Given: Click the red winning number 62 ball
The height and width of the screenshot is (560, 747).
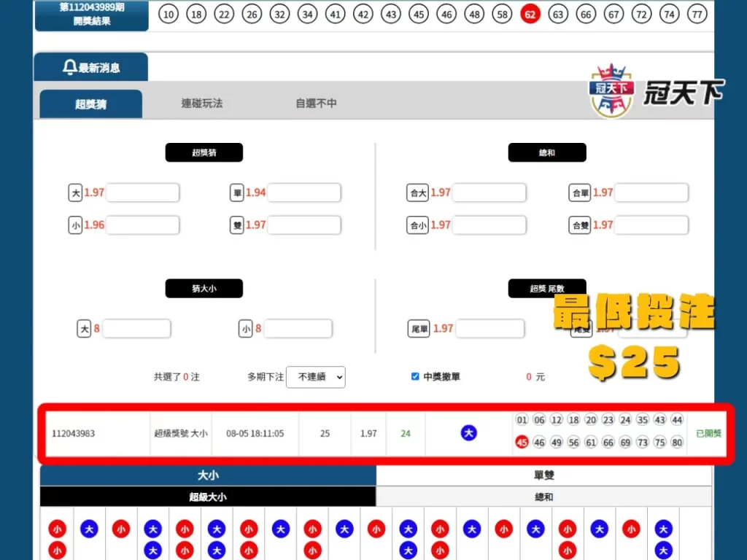Looking at the screenshot, I should click(530, 14).
